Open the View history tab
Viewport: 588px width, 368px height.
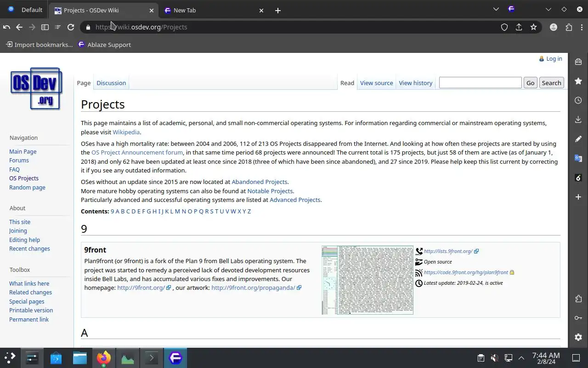coord(416,83)
